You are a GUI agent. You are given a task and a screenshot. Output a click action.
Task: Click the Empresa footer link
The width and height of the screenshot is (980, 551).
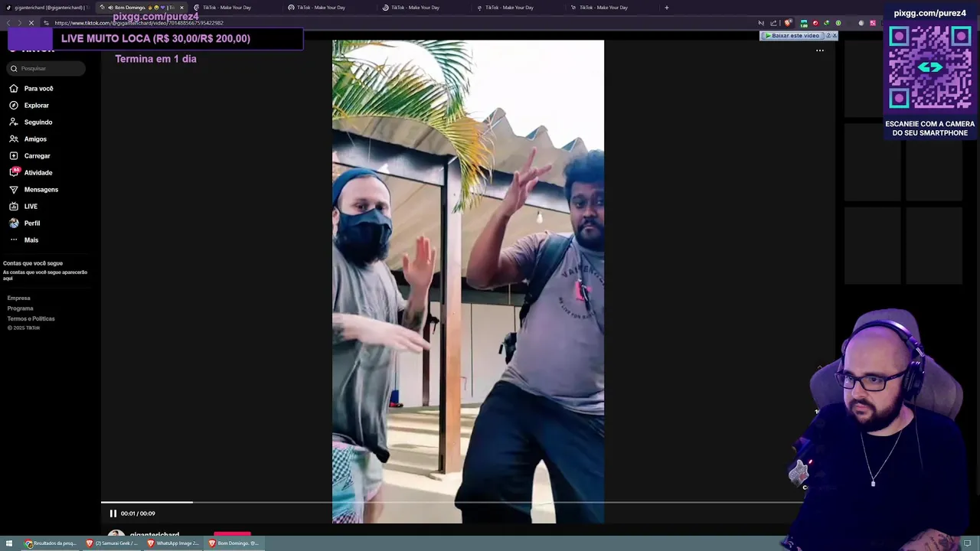coord(19,298)
